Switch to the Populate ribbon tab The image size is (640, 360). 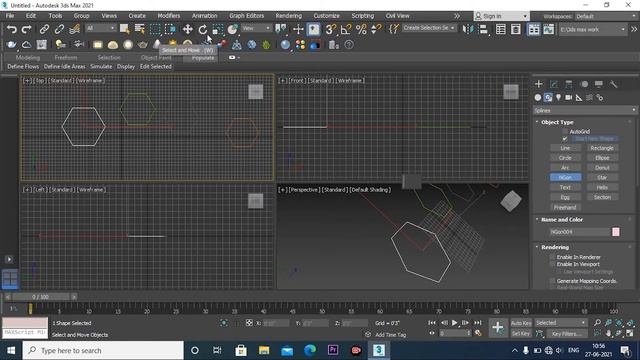coord(203,58)
